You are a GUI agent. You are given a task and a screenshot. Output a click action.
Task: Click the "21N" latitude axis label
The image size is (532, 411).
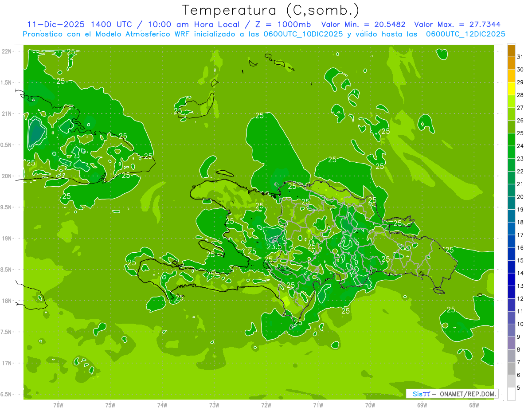point(7,114)
